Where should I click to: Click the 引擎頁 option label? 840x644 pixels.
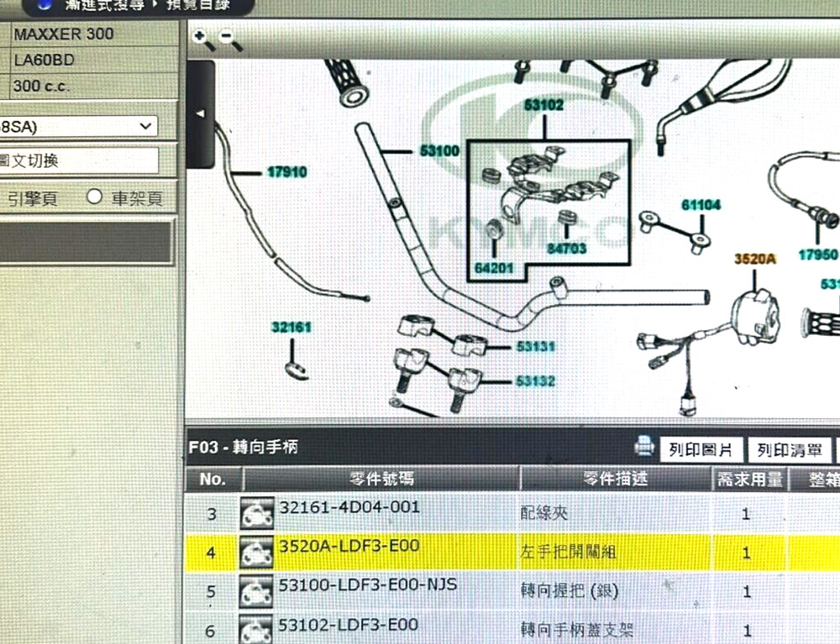pos(32,199)
